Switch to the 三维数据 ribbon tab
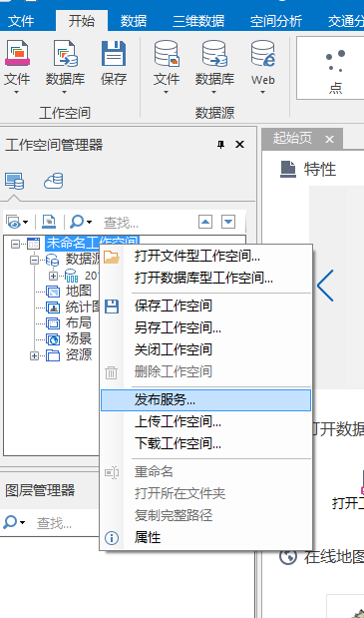This screenshot has width=364, height=618. [198, 21]
